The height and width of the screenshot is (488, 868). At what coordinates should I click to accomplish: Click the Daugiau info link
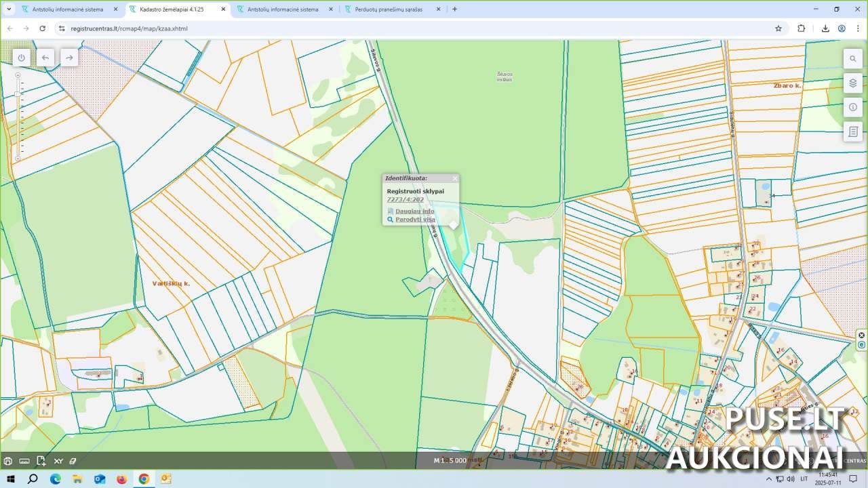[x=414, y=211]
